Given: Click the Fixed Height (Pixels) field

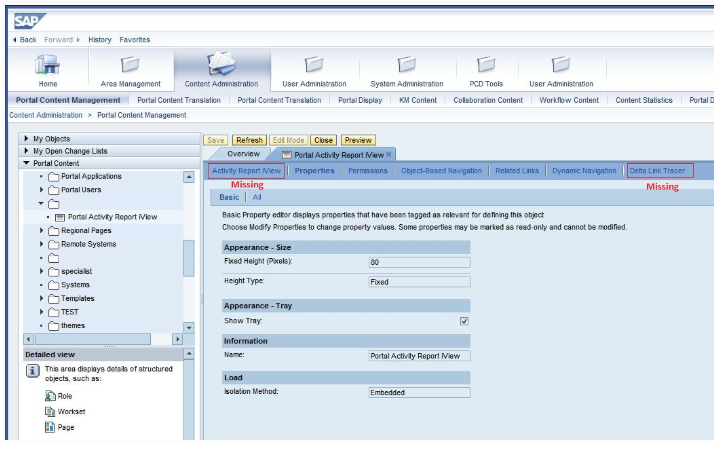Looking at the screenshot, I should (419, 262).
